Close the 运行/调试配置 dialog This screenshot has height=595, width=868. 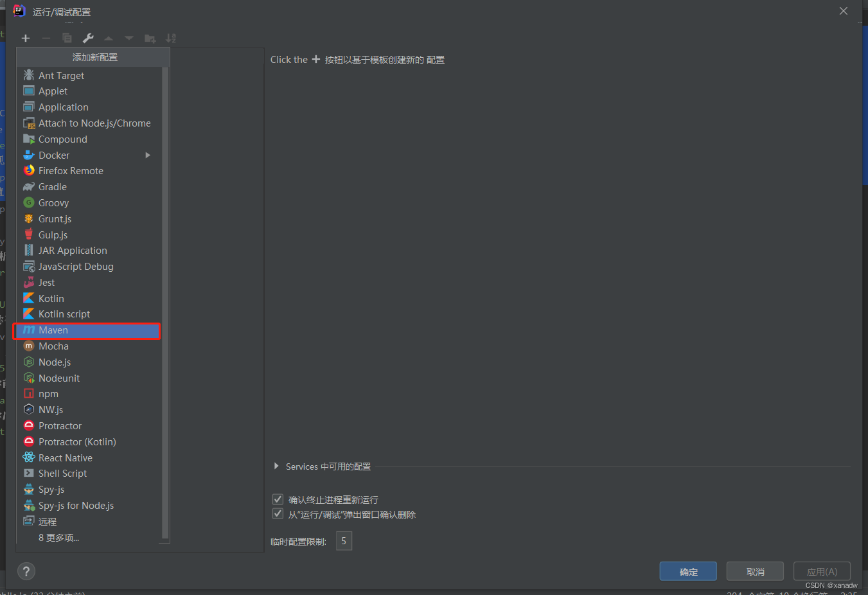coord(844,11)
